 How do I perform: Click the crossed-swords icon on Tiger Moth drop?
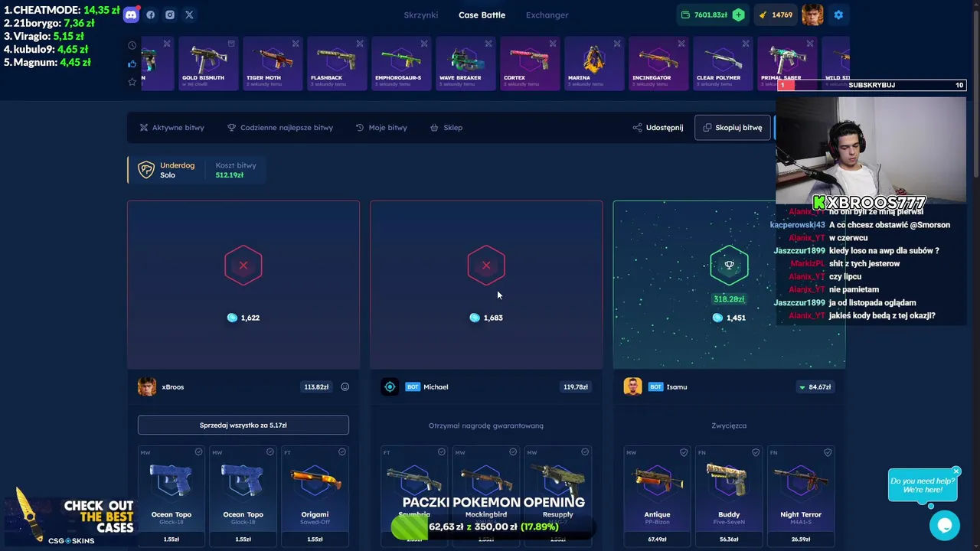click(x=296, y=44)
